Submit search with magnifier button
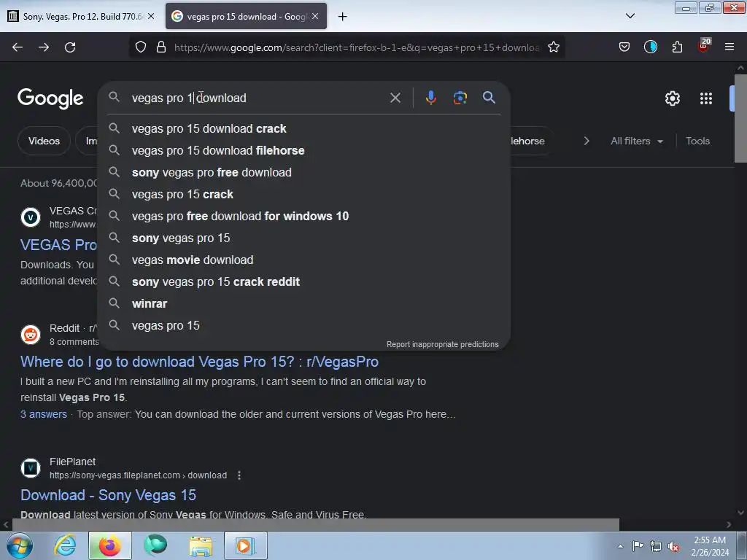This screenshot has width=747, height=560. pos(489,98)
